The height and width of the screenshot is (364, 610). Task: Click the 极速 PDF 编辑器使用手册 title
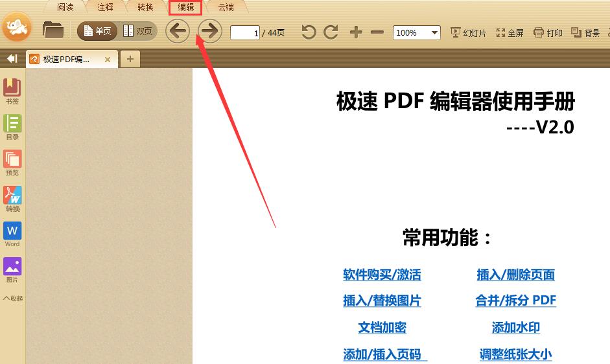click(x=456, y=102)
